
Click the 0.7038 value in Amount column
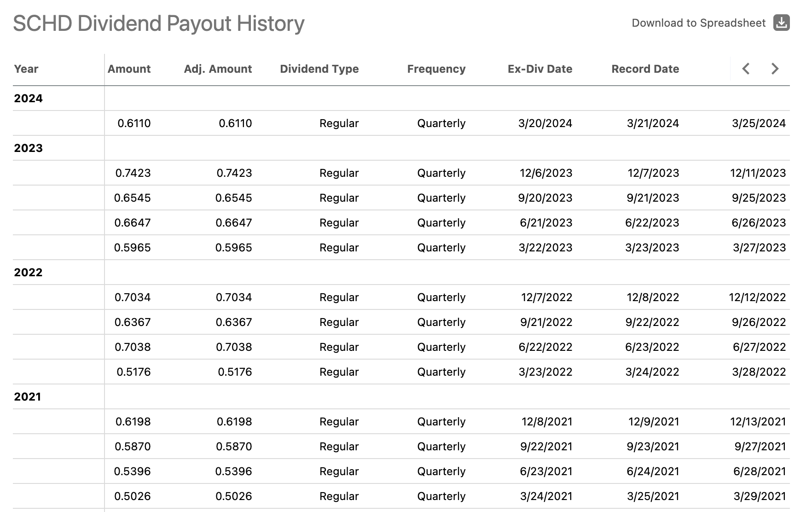tap(133, 347)
